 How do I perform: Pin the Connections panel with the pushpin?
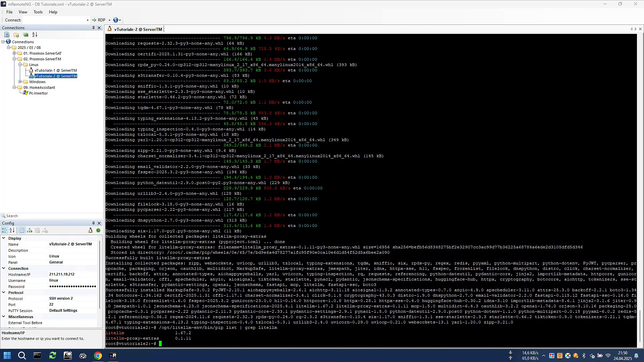(x=93, y=28)
